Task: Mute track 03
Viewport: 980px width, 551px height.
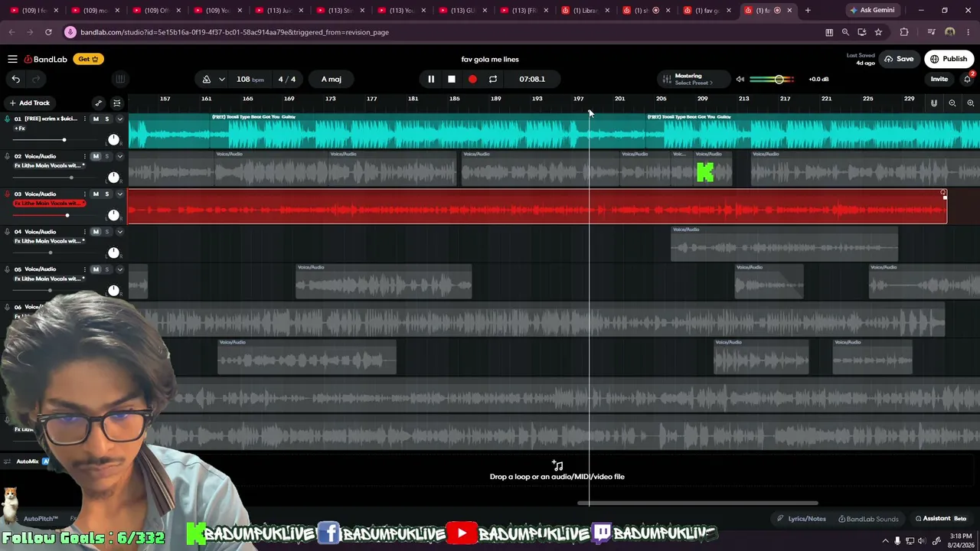Action: click(96, 194)
